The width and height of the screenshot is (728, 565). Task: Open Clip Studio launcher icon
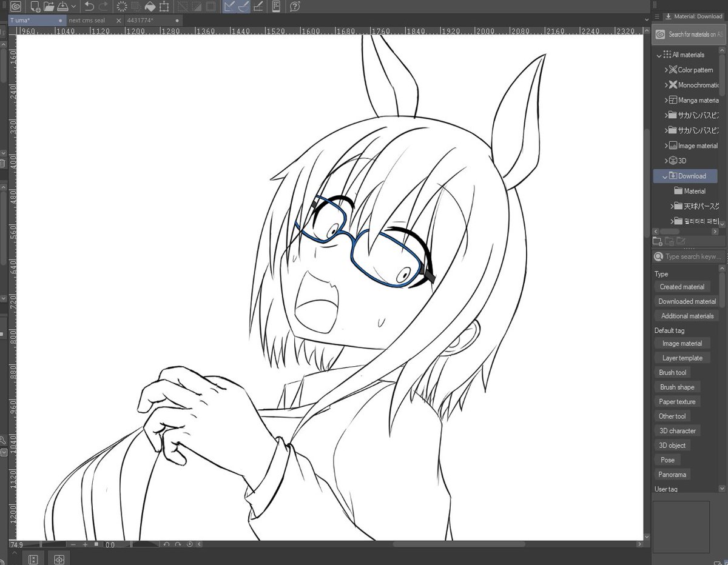pyautogui.click(x=16, y=7)
